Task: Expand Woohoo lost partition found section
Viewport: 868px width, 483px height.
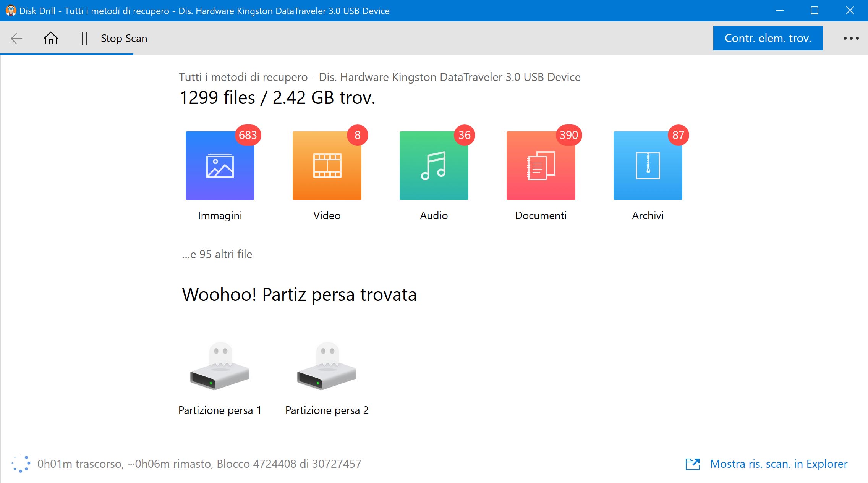Action: pyautogui.click(x=299, y=293)
